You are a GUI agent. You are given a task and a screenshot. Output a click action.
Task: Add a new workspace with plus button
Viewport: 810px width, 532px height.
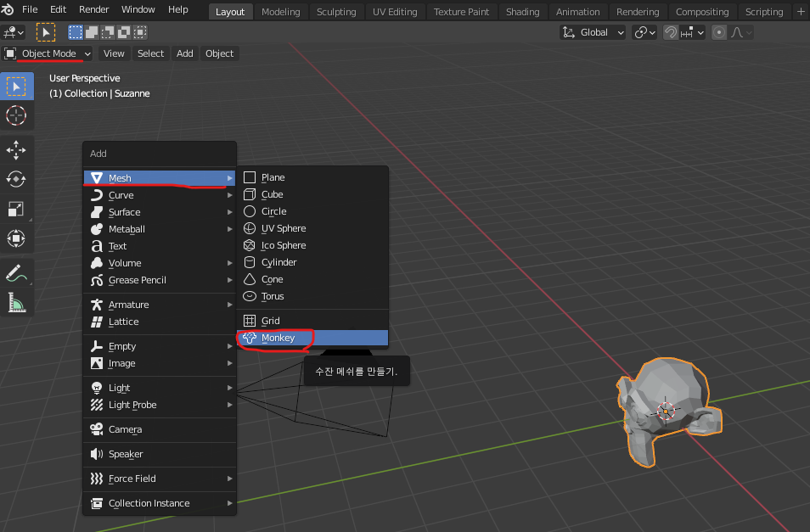[x=801, y=11]
